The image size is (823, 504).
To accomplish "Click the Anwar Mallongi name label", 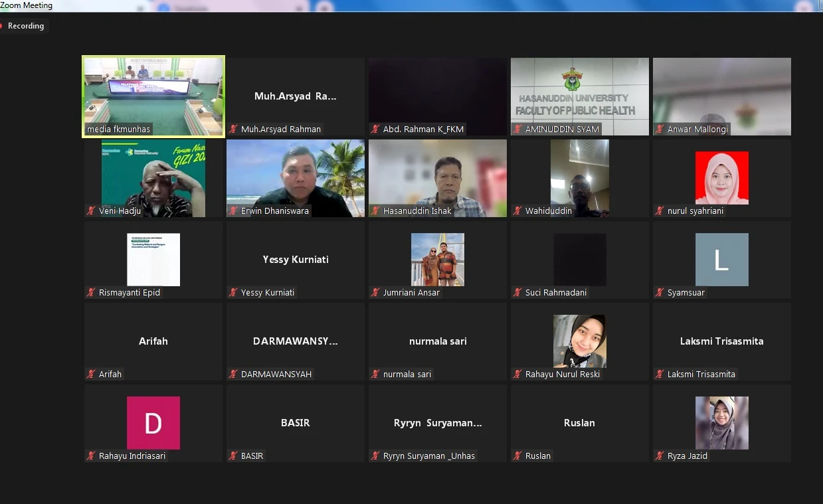I will [x=697, y=129].
